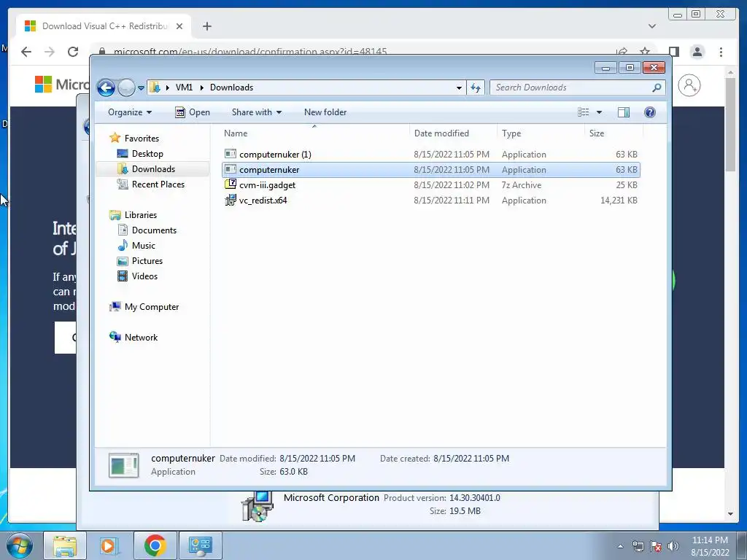Click the icon of the selected computernuker file
This screenshot has height=560, width=747.
click(231, 169)
